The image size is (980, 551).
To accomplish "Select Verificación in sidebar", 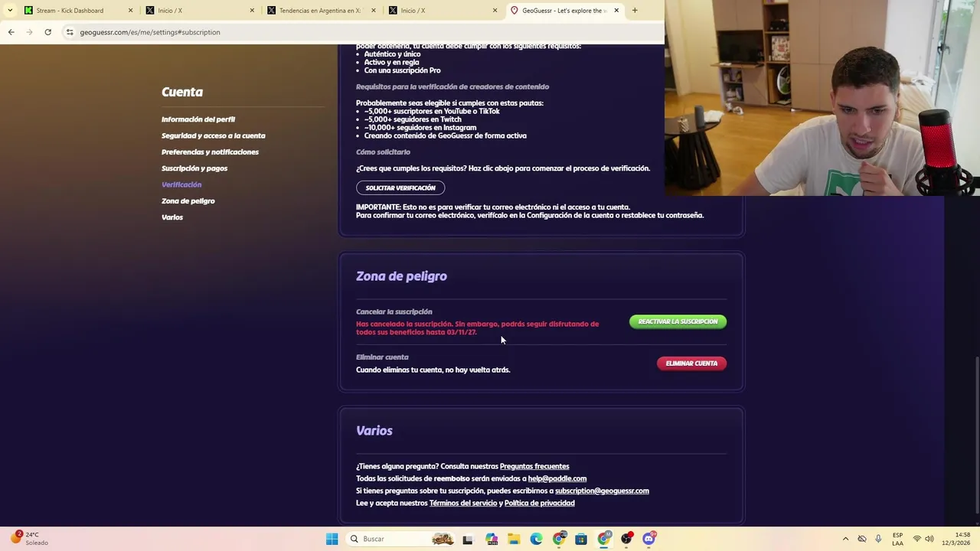I will 181,184.
